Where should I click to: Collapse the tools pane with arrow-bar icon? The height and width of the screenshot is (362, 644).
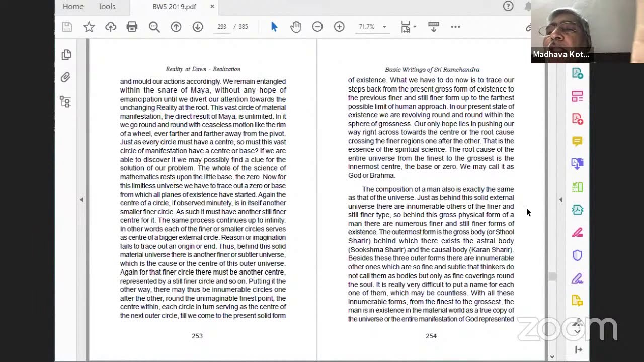(x=579, y=350)
